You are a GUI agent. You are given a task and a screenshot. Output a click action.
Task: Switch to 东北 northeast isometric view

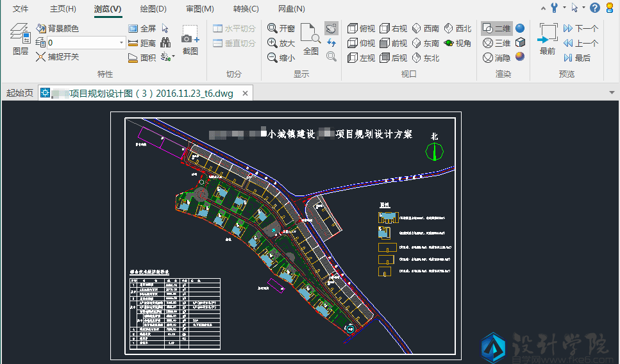[426, 58]
